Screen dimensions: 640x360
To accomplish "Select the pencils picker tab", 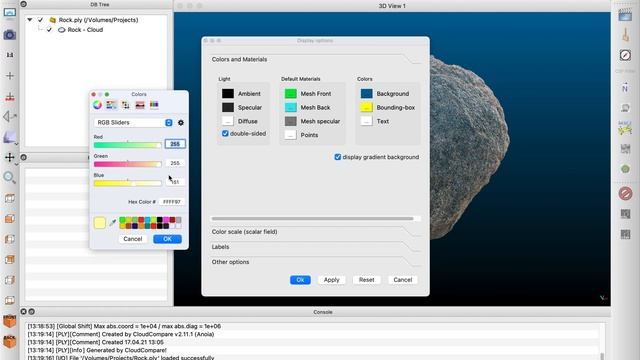I will click(x=154, y=105).
